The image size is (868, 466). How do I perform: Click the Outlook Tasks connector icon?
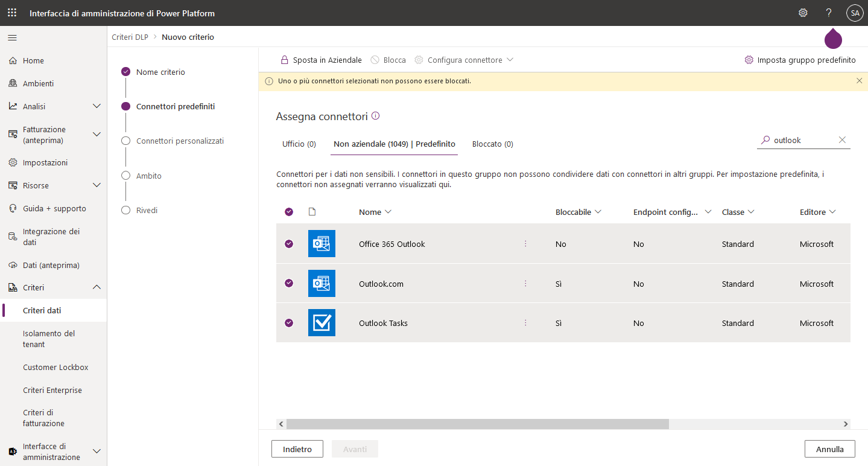point(322,323)
